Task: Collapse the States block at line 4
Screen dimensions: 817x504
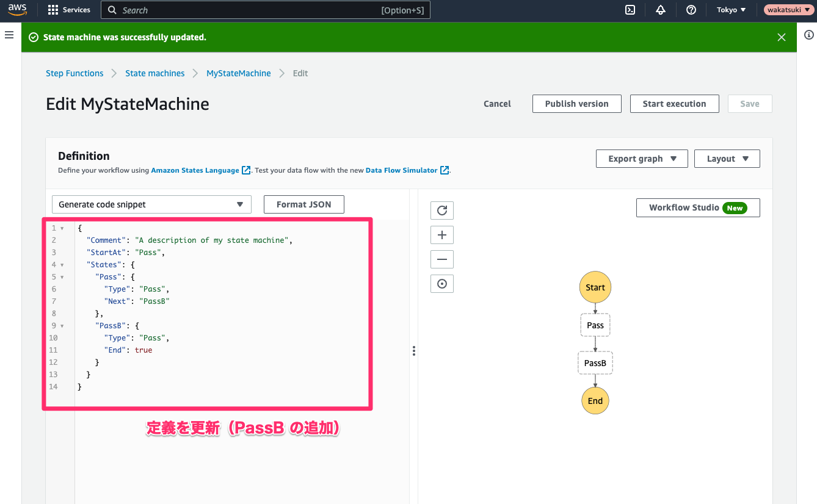Action: click(62, 265)
